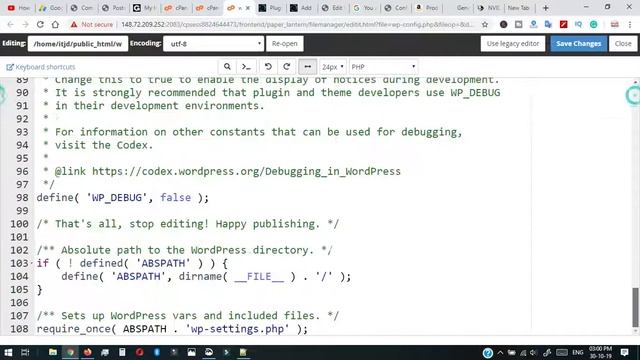Switch to the legacy editor

pyautogui.click(x=513, y=44)
